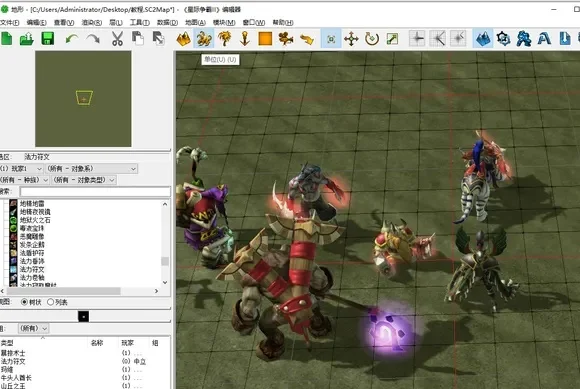Open the player 1 (玩家1) dropdown
580x389 pixels.
point(21,169)
